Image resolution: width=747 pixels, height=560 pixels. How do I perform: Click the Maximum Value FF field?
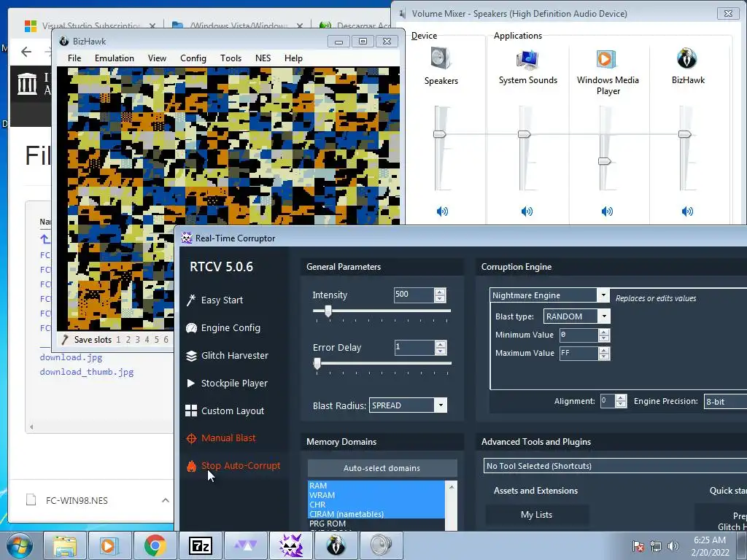tap(578, 353)
